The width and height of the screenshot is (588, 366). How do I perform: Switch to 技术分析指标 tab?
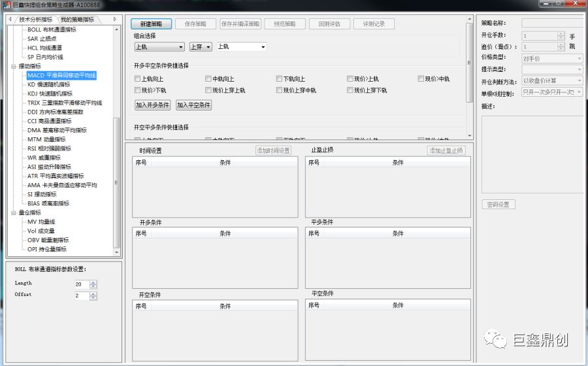[x=36, y=20]
